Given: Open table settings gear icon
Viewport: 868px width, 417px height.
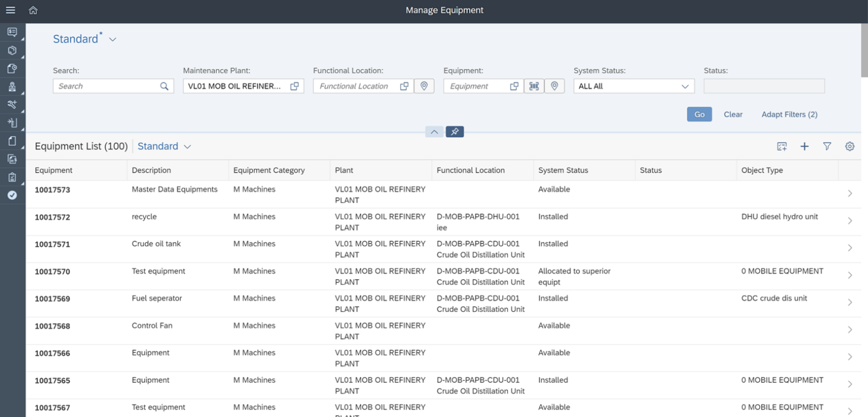Looking at the screenshot, I should click(850, 146).
